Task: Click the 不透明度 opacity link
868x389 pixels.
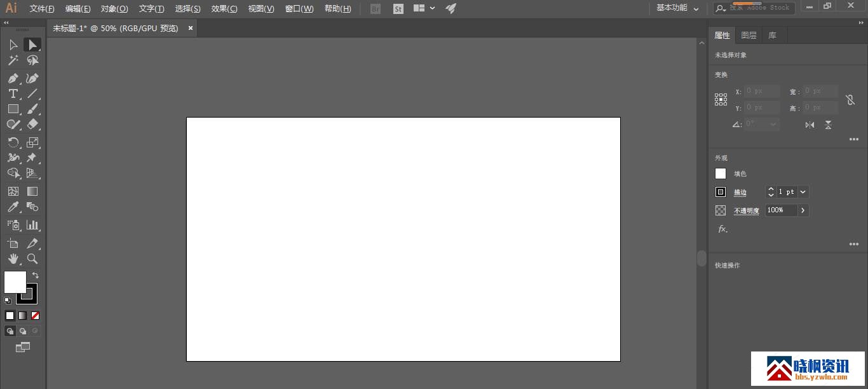Action: tap(747, 211)
